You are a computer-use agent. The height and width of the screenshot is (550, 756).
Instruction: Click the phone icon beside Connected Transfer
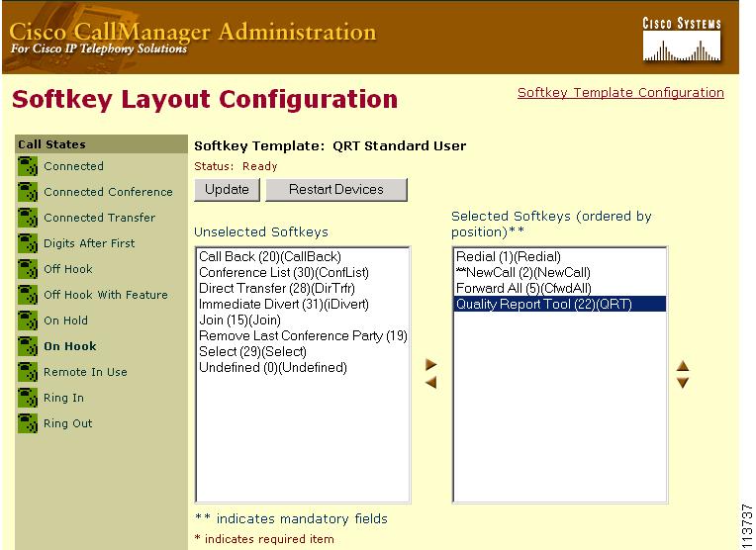pyautogui.click(x=28, y=218)
